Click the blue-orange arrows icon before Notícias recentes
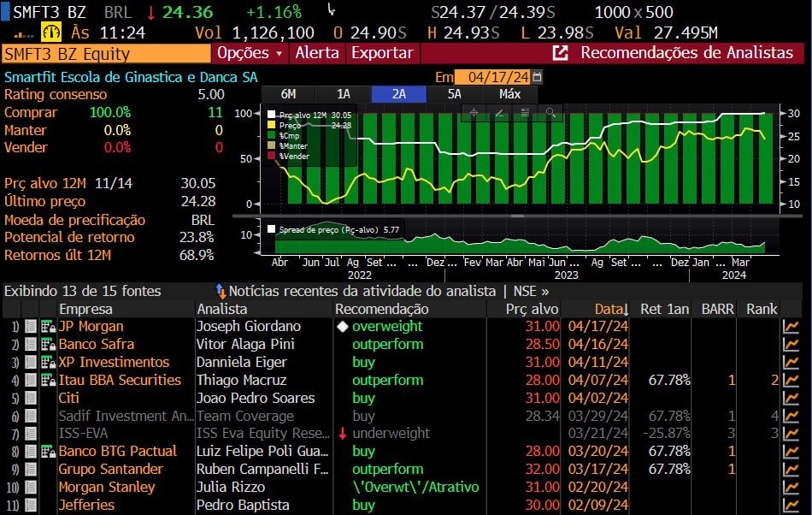 [x=220, y=291]
